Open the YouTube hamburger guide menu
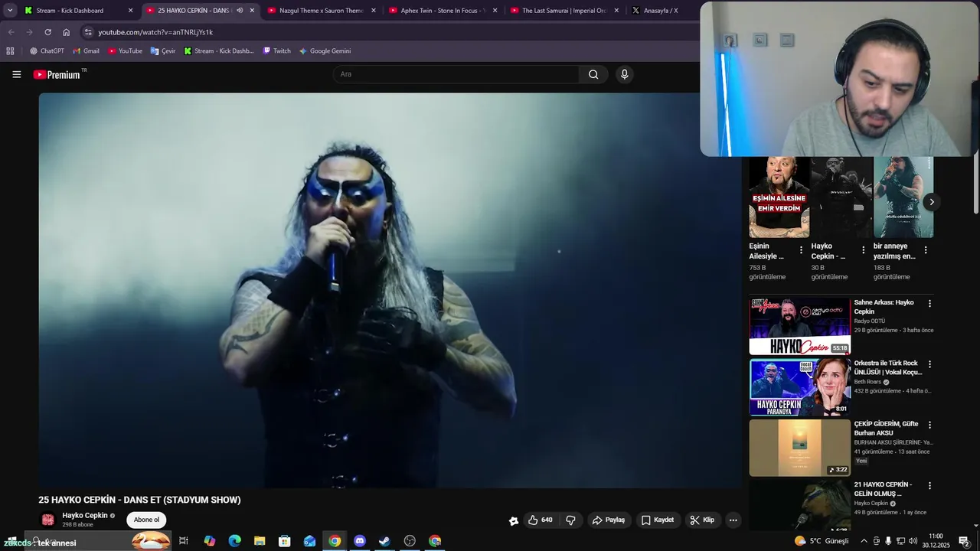 (16, 74)
